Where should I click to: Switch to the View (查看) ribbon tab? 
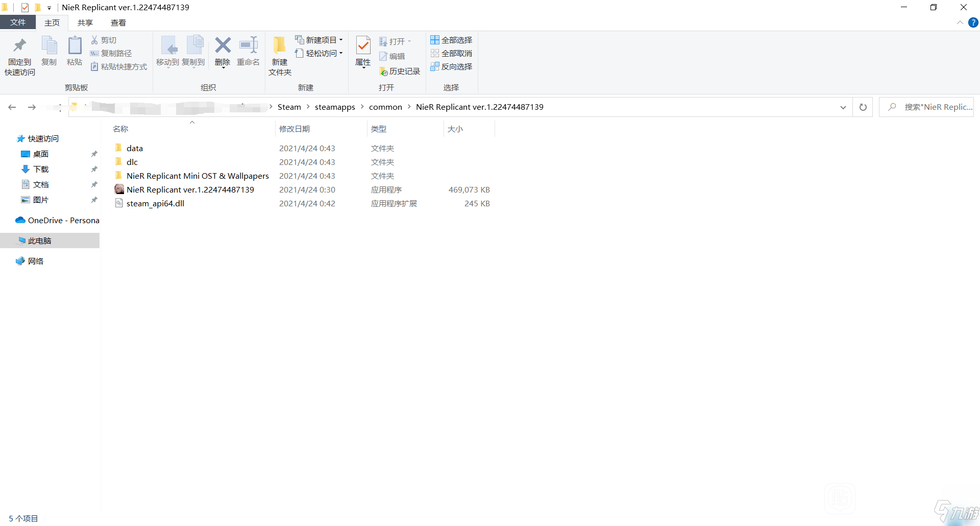pyautogui.click(x=118, y=23)
